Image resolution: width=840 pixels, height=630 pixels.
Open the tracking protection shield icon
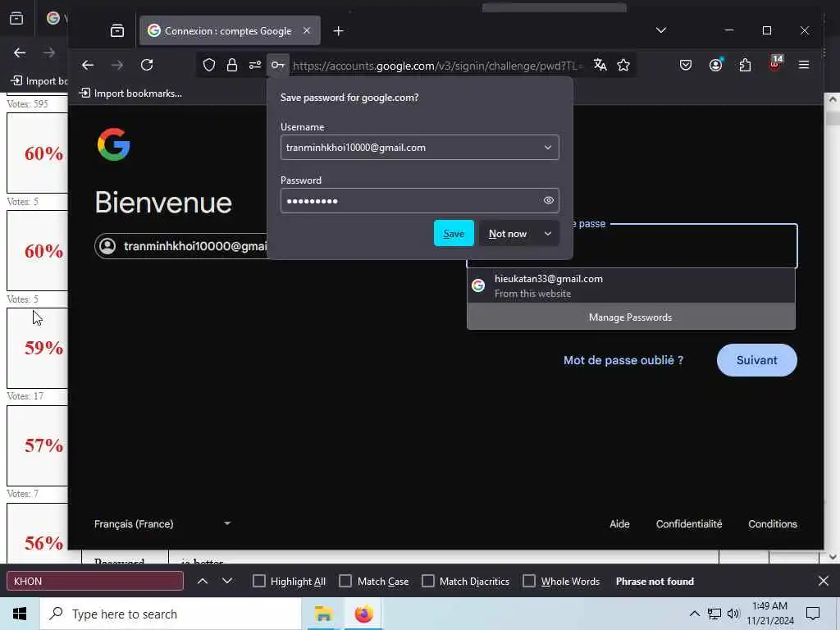(x=209, y=66)
